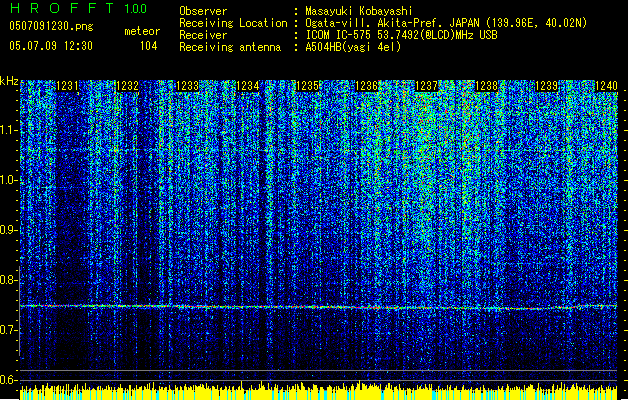Select the filename 0507091230.png

51,26
